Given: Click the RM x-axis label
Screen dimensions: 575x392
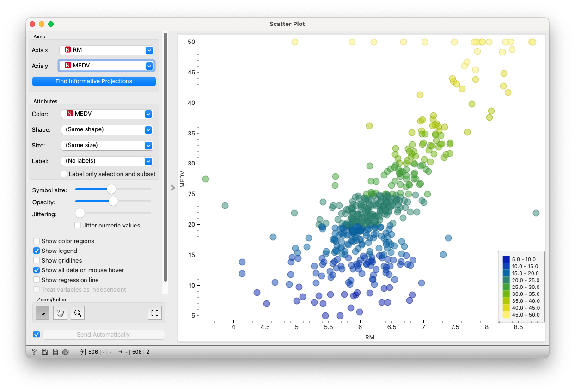Looking at the screenshot, I should point(370,337).
